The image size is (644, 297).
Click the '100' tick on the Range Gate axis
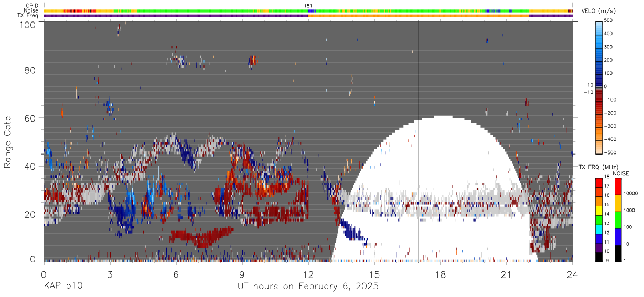[x=28, y=24]
